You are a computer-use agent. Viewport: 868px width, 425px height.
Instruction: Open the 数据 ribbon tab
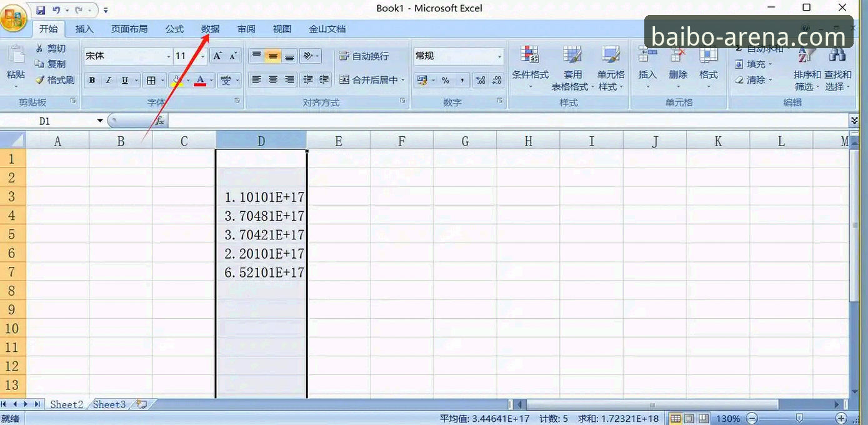pyautogui.click(x=211, y=29)
